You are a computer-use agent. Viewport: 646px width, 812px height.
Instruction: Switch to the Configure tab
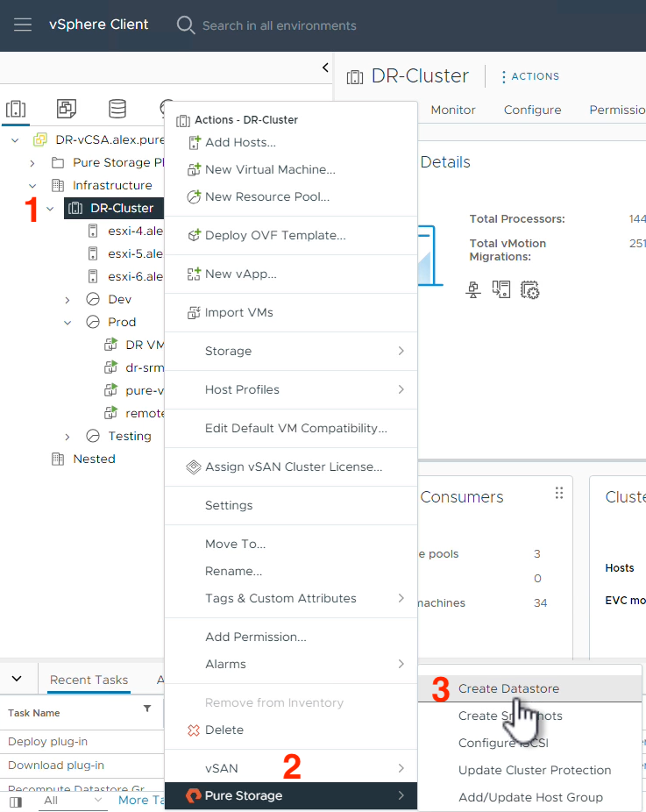tap(532, 110)
